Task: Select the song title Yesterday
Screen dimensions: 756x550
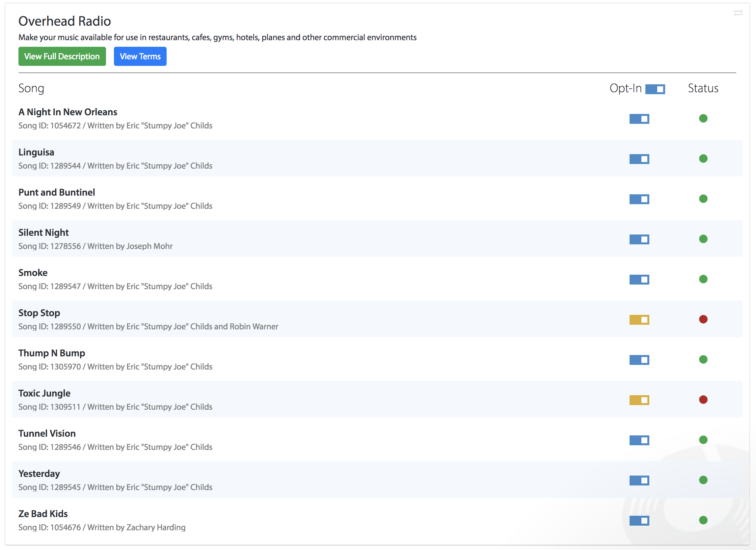Action: coord(39,474)
